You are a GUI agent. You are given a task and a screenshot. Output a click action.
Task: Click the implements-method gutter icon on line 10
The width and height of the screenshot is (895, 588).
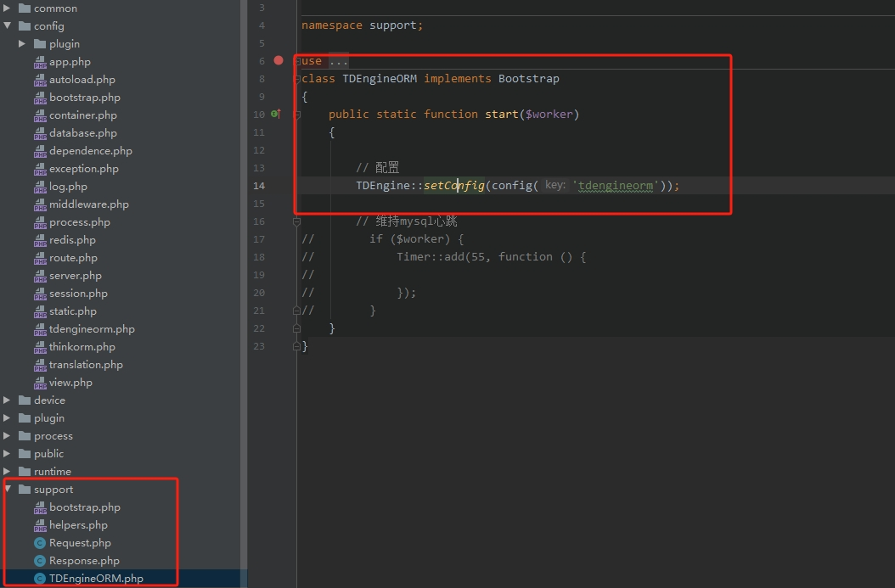[276, 114]
